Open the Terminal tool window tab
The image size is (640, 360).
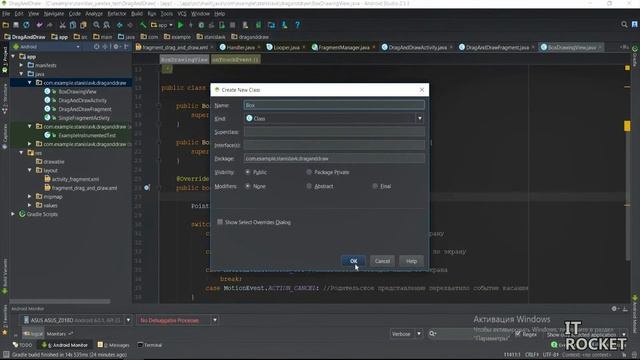click(x=150, y=345)
